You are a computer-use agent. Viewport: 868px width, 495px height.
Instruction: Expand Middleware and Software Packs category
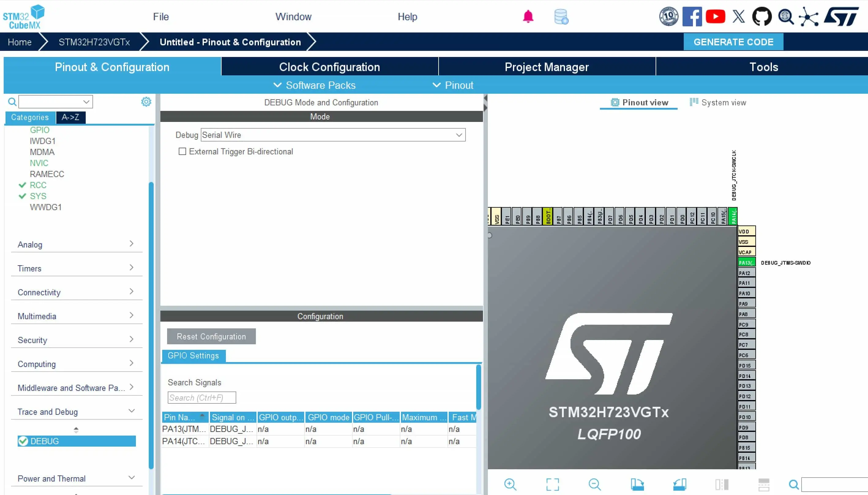coord(77,387)
